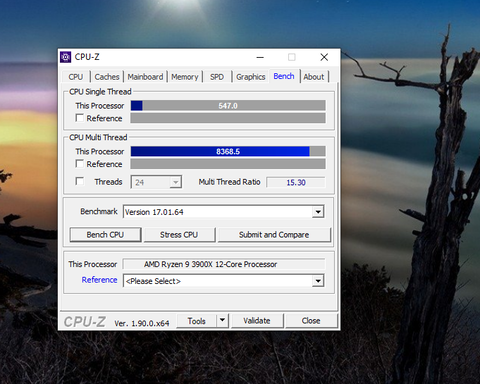Open the About tab
This screenshot has height=384, width=480.
coord(314,77)
